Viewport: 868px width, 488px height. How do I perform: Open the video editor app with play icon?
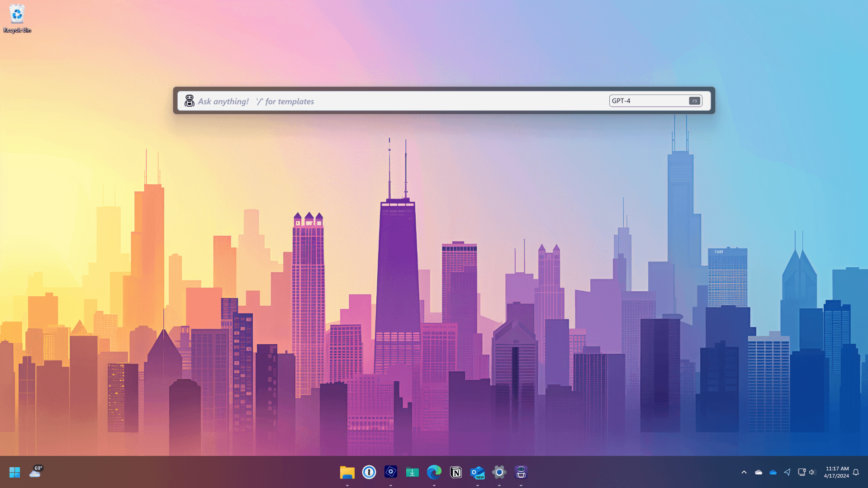click(390, 472)
